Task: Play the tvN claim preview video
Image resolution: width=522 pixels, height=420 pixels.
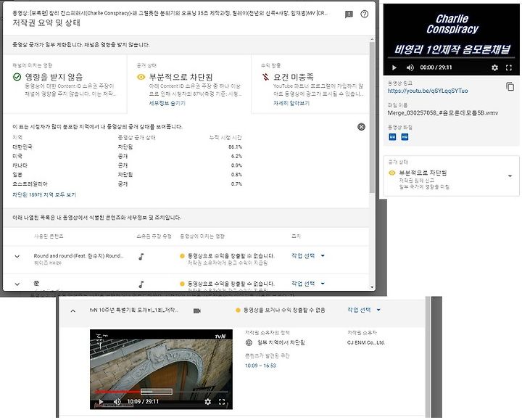Action: coord(101,402)
